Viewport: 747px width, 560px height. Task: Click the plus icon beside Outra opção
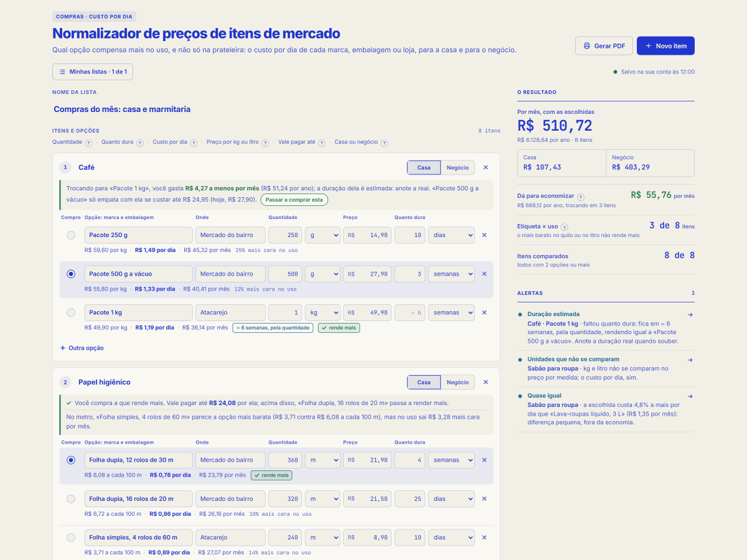tap(63, 348)
